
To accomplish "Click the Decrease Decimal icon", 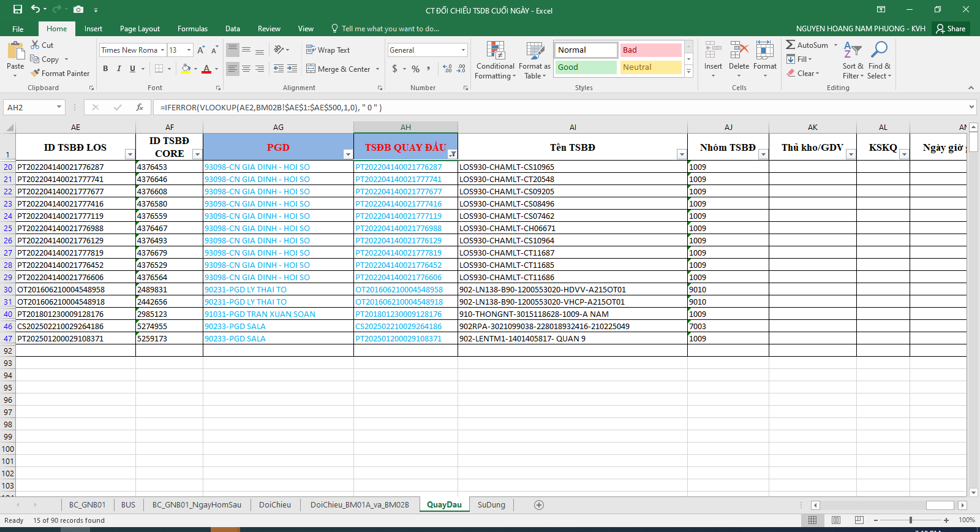I will 461,69.
